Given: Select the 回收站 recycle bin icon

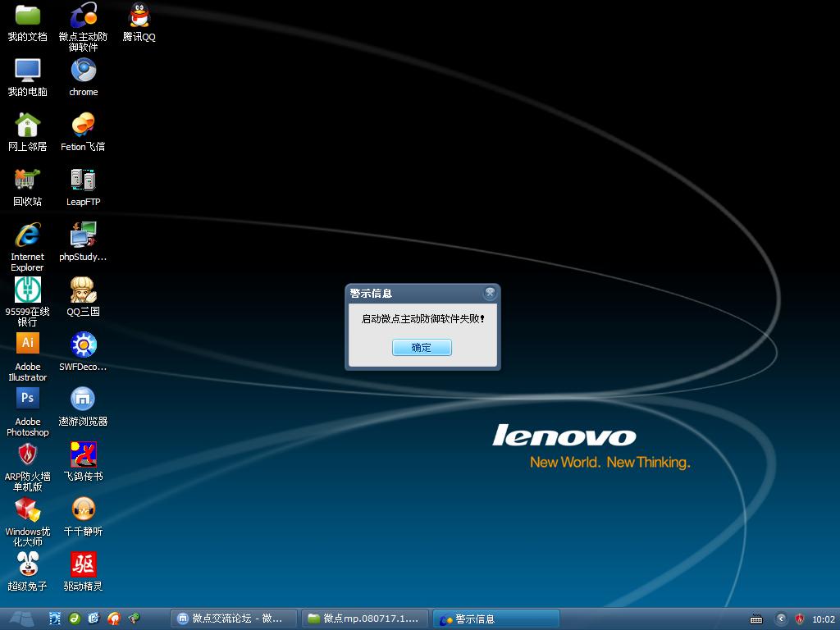Looking at the screenshot, I should coord(28,180).
